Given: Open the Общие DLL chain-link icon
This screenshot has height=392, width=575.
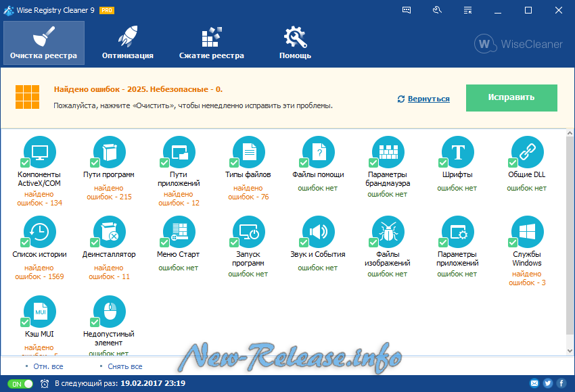Looking at the screenshot, I should tap(528, 152).
